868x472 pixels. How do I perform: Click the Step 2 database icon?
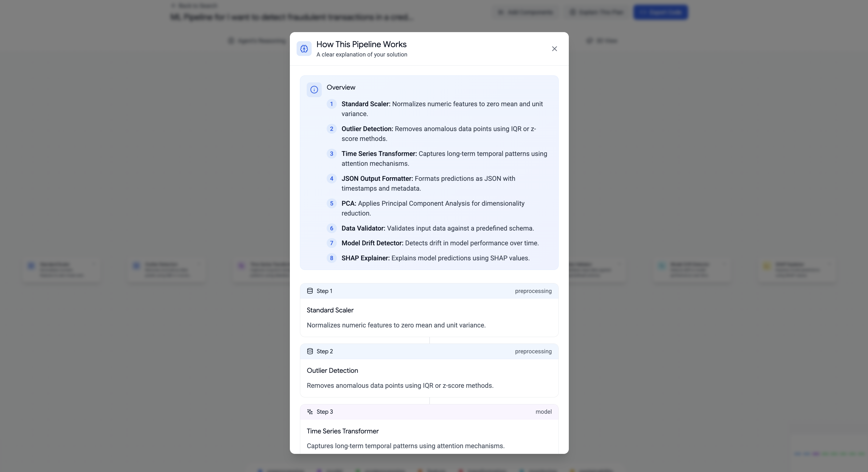(x=310, y=351)
